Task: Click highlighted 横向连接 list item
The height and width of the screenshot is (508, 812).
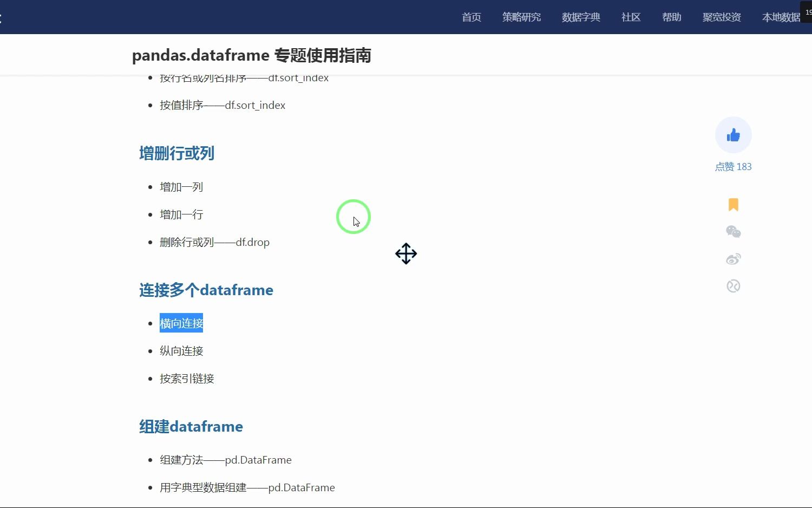Action: pyautogui.click(x=181, y=323)
